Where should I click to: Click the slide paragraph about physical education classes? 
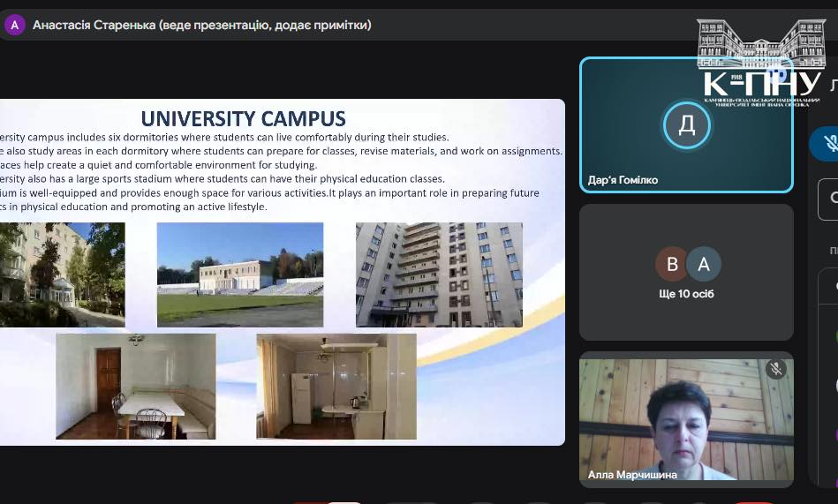pos(221,178)
